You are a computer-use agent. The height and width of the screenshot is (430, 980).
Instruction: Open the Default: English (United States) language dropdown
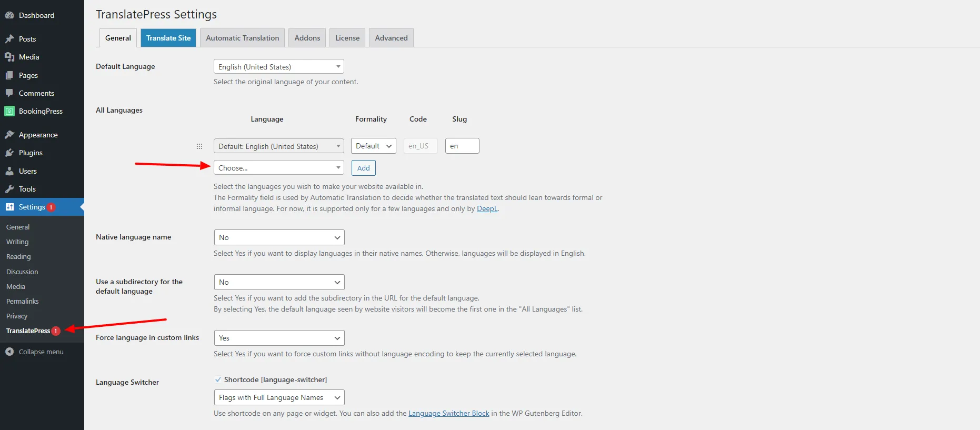click(x=279, y=146)
